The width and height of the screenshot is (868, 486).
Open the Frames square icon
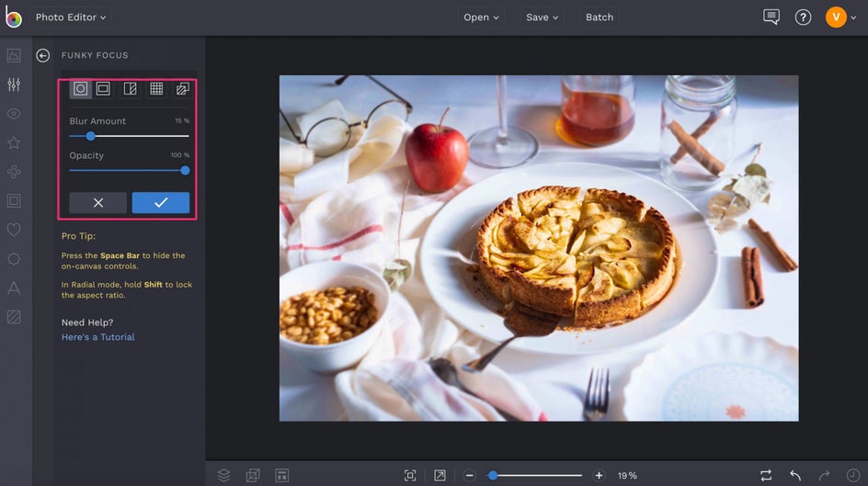14,200
